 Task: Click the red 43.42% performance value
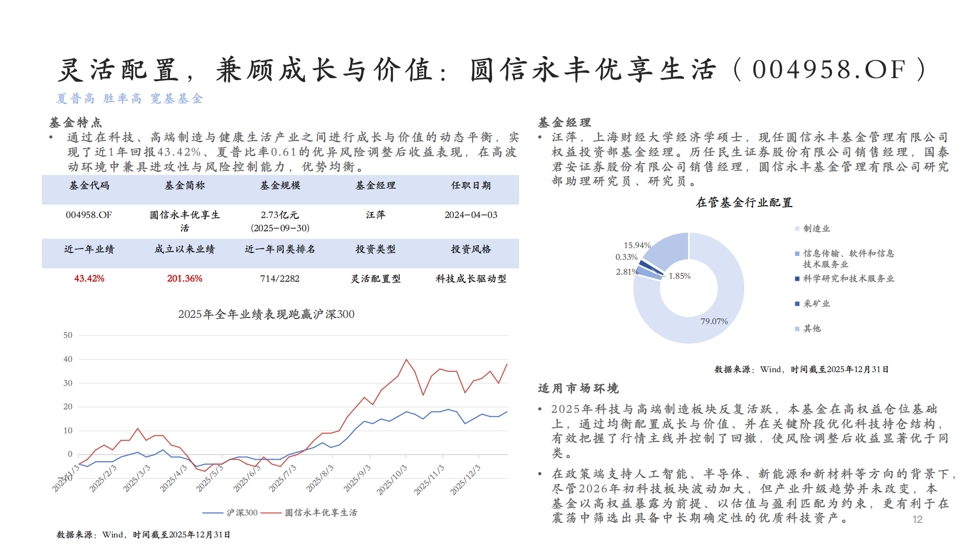(x=89, y=279)
